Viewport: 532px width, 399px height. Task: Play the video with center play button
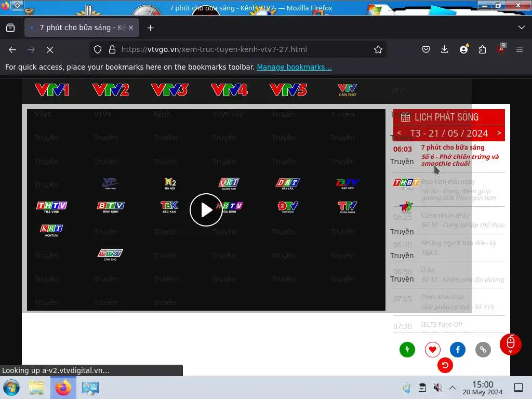(206, 210)
